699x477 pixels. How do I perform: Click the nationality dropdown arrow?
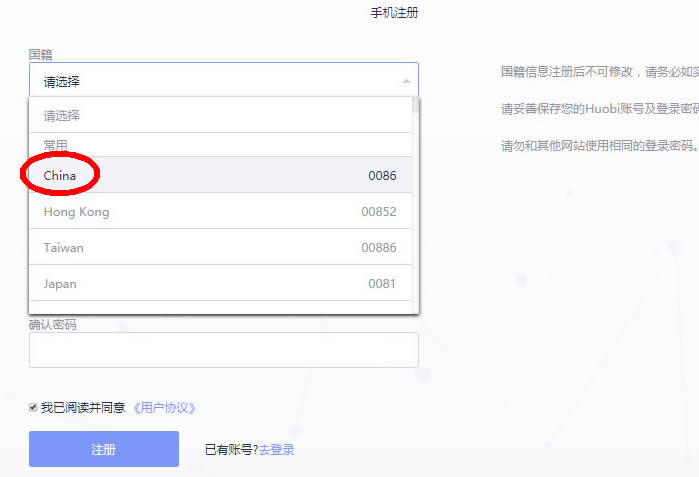pyautogui.click(x=406, y=81)
